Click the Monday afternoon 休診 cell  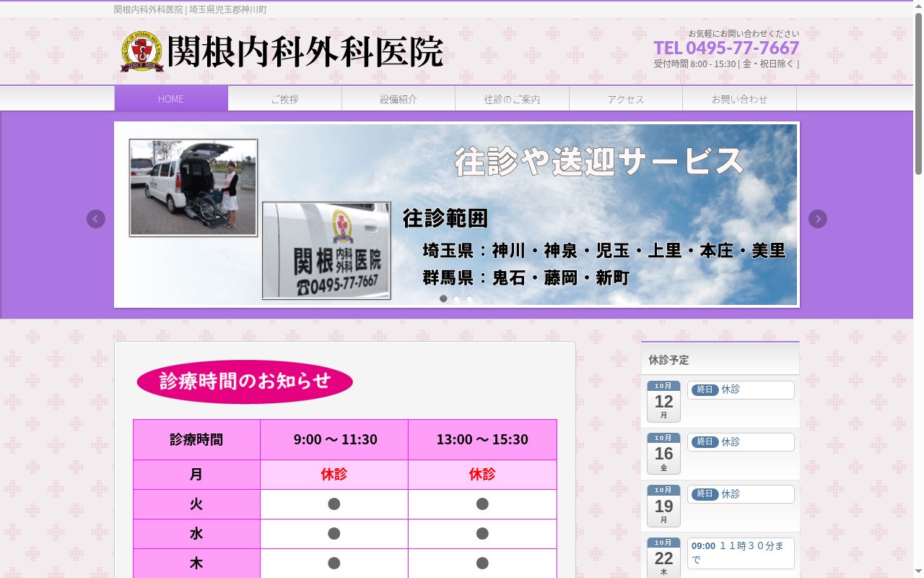(x=482, y=475)
